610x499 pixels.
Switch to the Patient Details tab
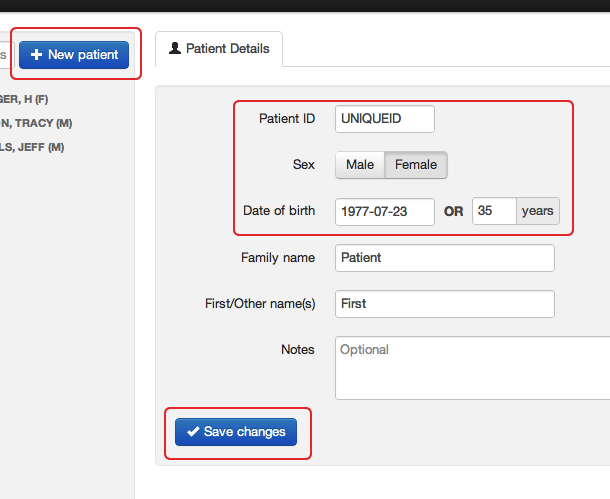coord(219,49)
